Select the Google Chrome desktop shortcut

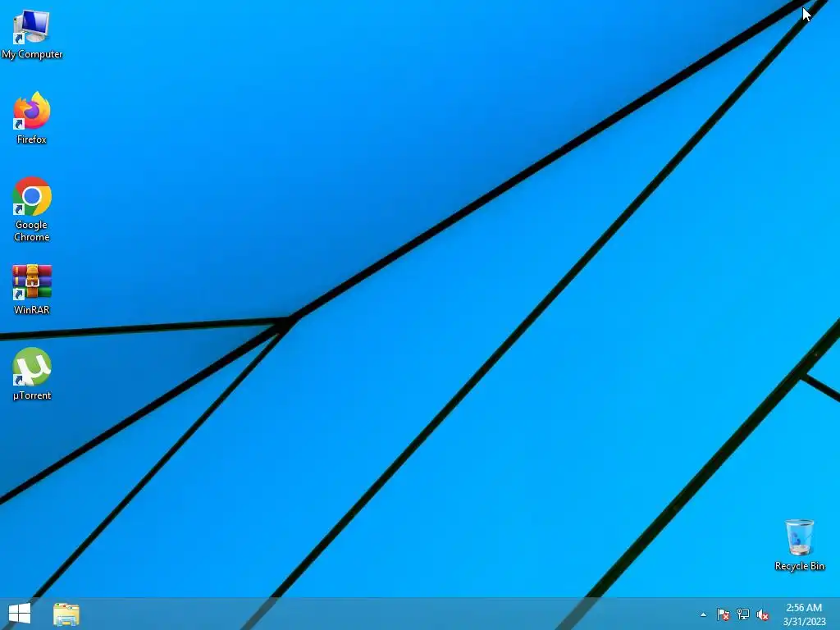[x=32, y=209]
